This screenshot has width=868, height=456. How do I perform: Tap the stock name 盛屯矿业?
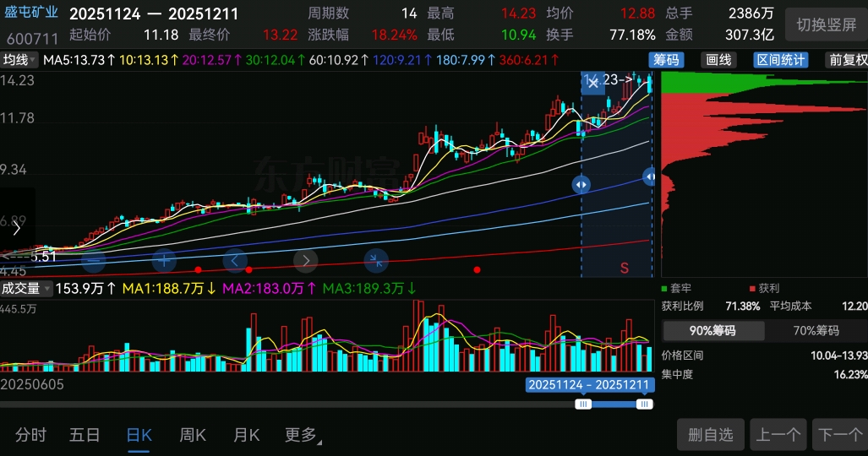tap(31, 12)
